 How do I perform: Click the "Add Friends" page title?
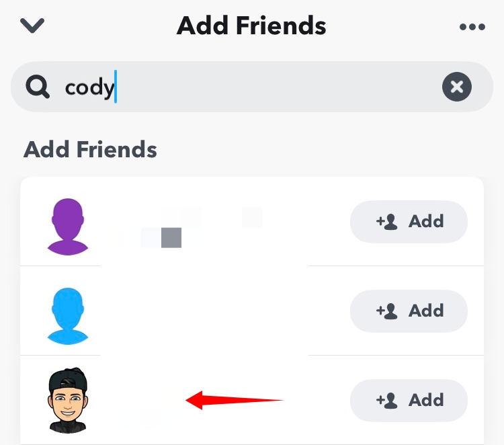251,26
